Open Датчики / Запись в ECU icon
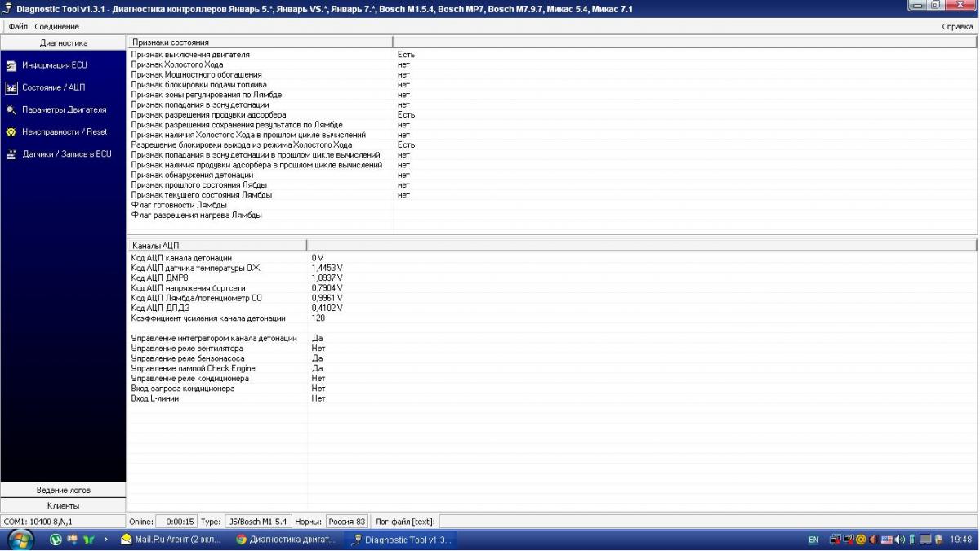980x551 pixels. point(11,153)
